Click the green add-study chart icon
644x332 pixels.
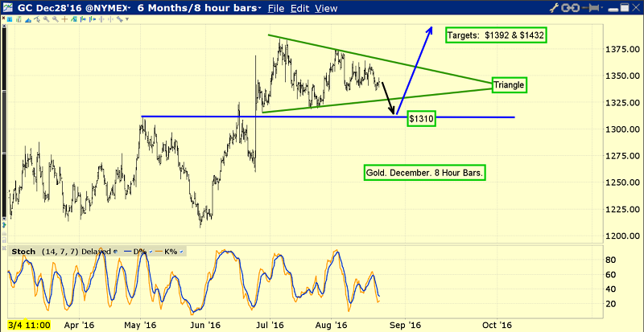pyautogui.click(x=74, y=19)
